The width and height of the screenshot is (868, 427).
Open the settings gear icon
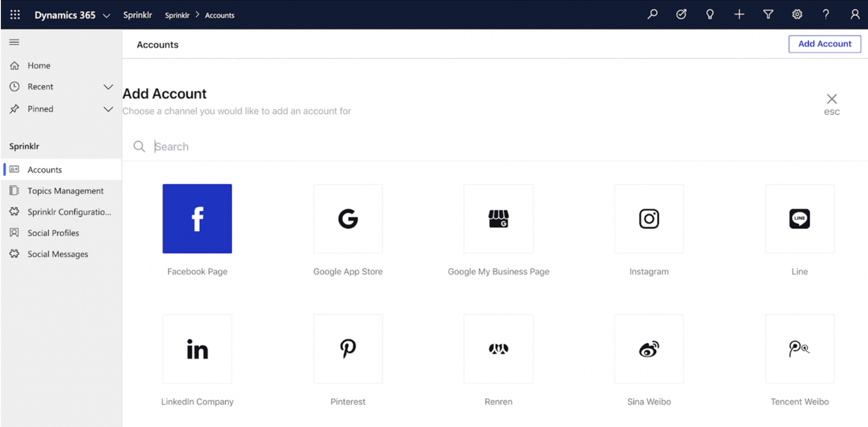tap(797, 14)
